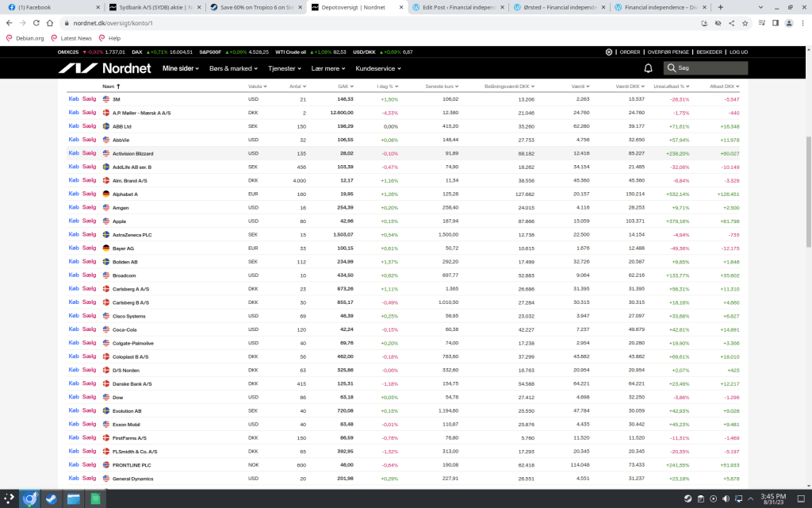Click Køb for Apple stock
Screen dimensions: 812x508
(x=74, y=221)
